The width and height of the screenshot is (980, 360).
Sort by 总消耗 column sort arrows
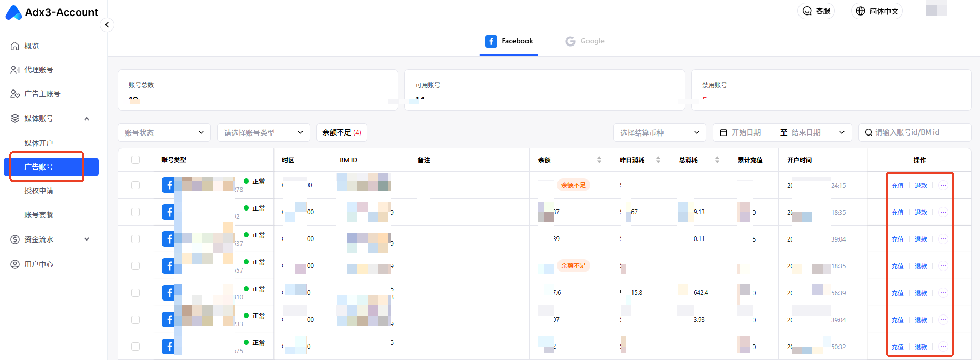(x=717, y=160)
